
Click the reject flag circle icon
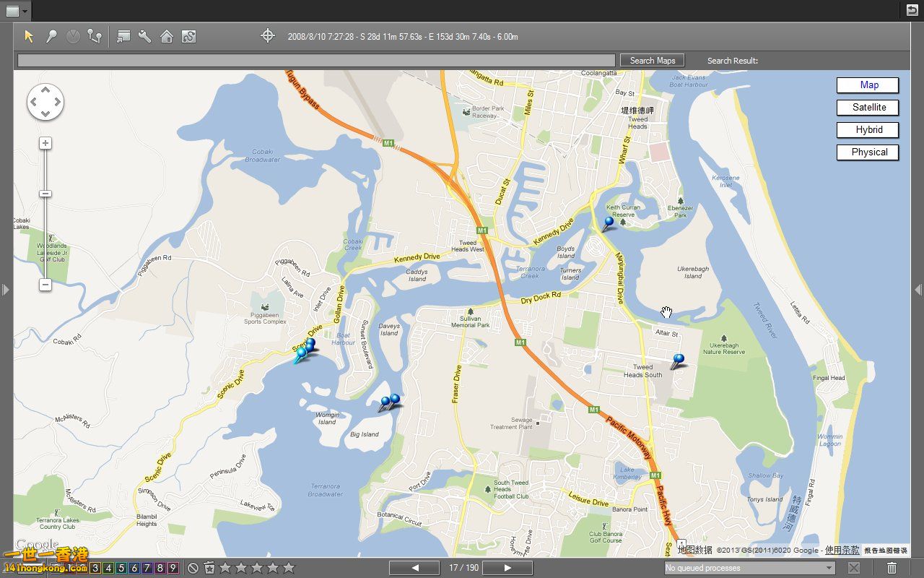tap(193, 568)
